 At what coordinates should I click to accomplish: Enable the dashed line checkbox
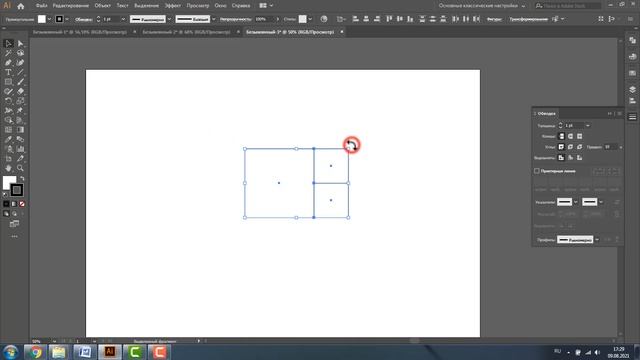[x=537, y=171]
